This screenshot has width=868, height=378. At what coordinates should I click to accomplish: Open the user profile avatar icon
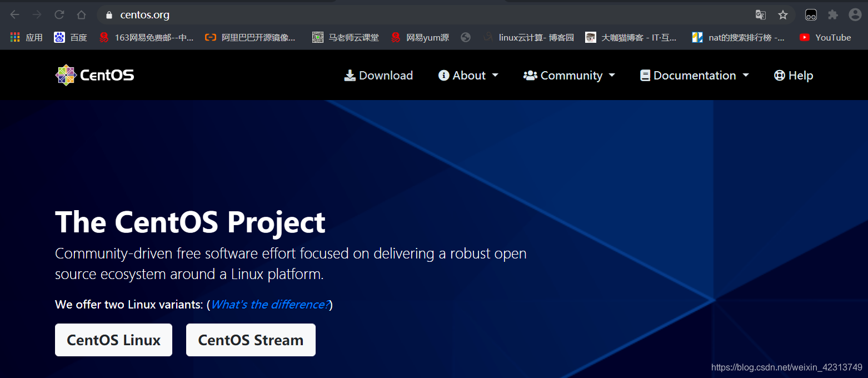[x=855, y=15]
